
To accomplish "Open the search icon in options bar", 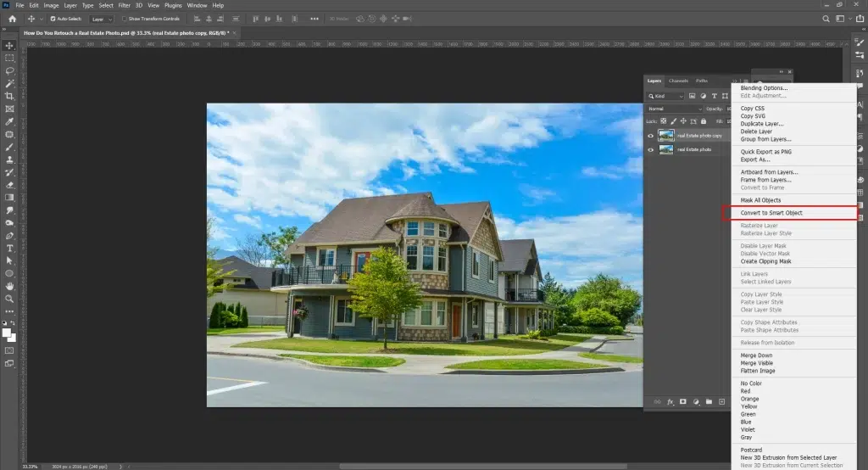I will point(826,19).
